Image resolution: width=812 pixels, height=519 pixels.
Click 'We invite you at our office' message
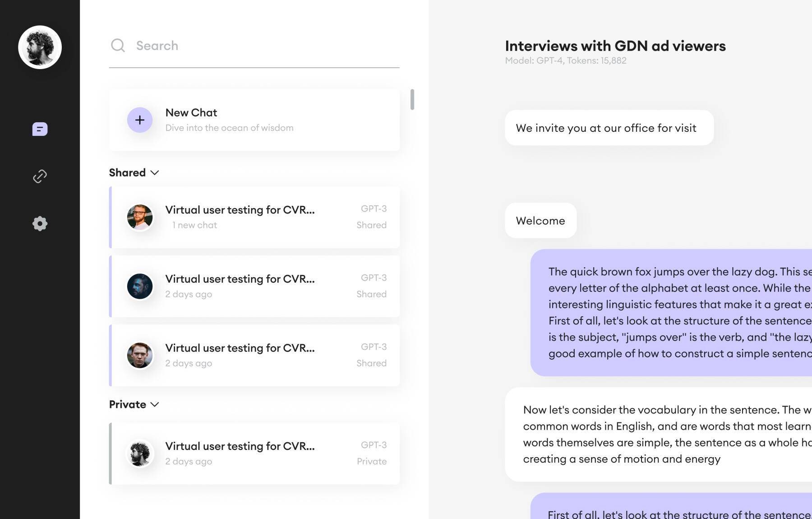(609, 128)
